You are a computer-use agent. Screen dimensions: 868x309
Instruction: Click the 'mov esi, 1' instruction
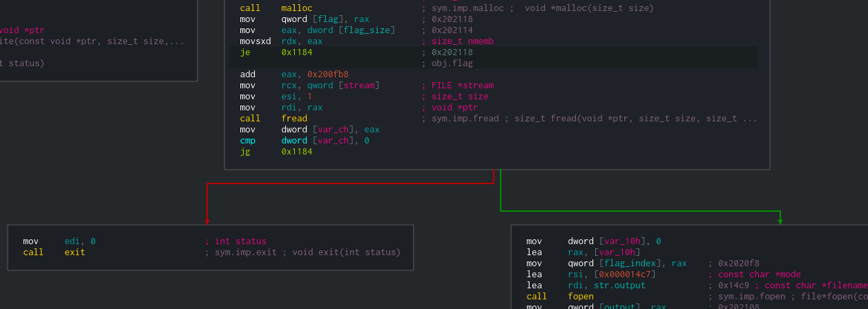coord(276,97)
